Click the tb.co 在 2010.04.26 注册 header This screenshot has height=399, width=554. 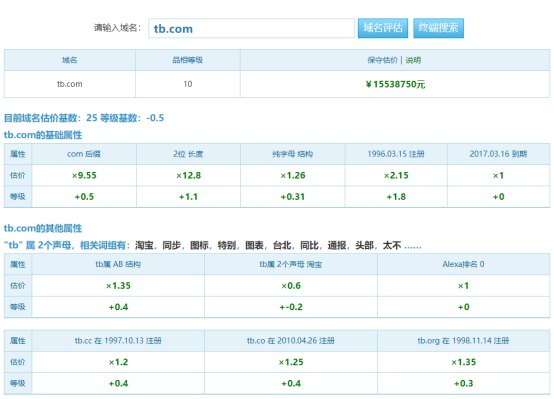click(x=291, y=341)
